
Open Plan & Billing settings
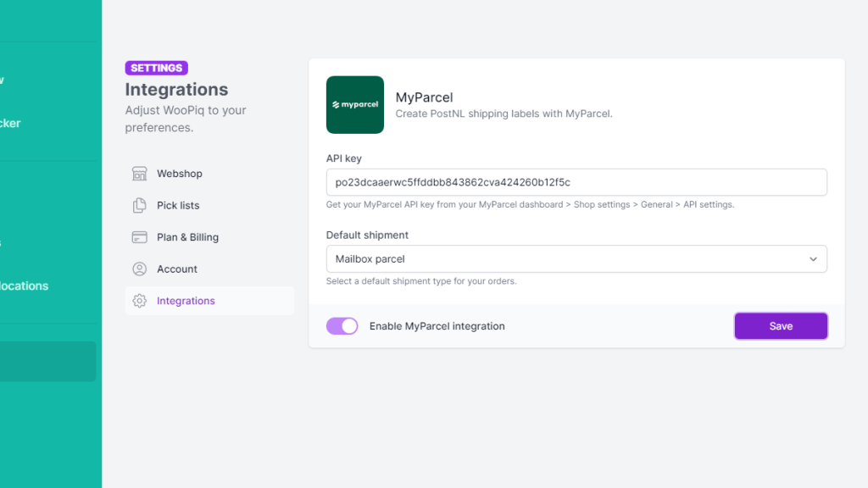[210, 237]
